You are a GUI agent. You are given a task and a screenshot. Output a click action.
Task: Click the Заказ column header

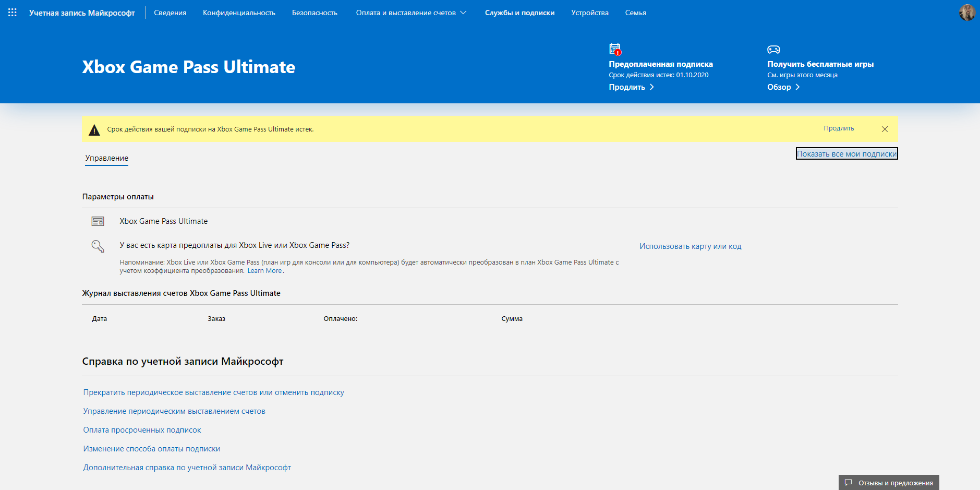pyautogui.click(x=216, y=319)
